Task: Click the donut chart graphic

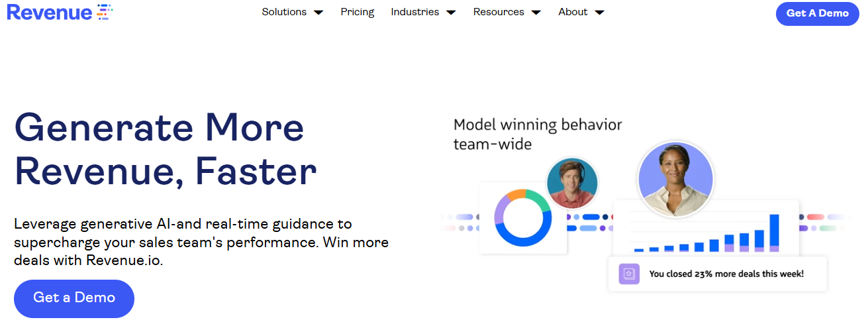Action: [522, 218]
